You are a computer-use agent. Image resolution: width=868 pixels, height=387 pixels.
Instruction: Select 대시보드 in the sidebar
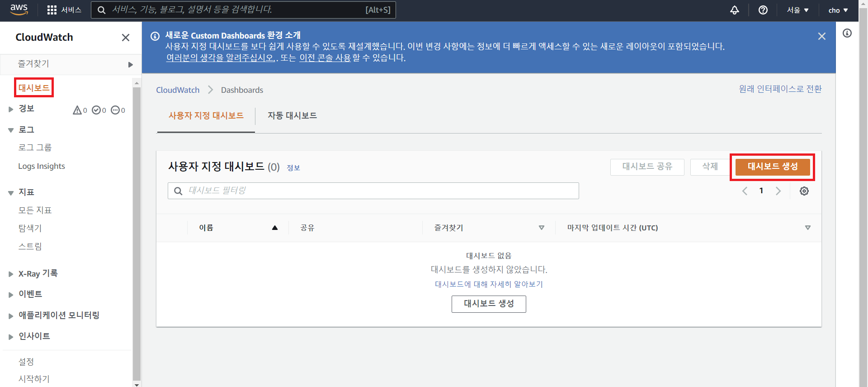point(34,88)
